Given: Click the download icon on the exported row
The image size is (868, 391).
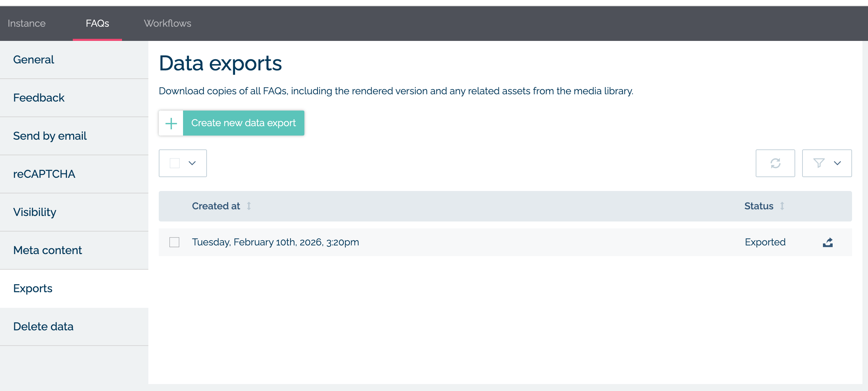Looking at the screenshot, I should (x=827, y=242).
